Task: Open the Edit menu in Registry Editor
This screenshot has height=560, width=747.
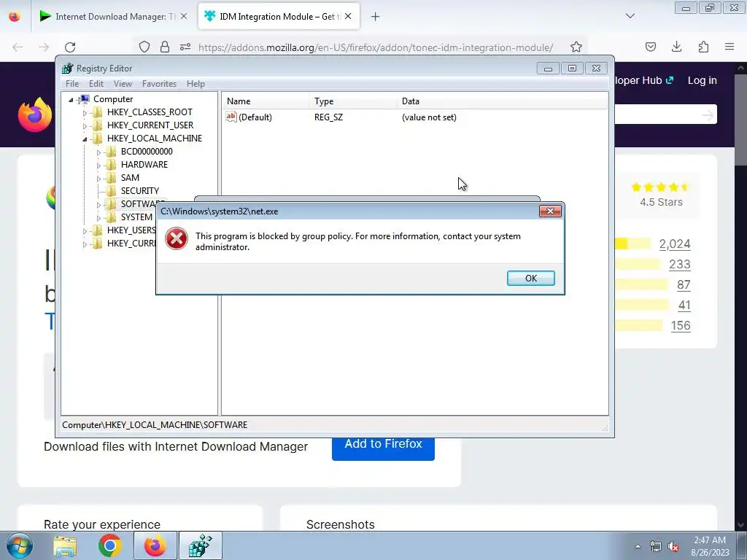Action: tap(96, 84)
